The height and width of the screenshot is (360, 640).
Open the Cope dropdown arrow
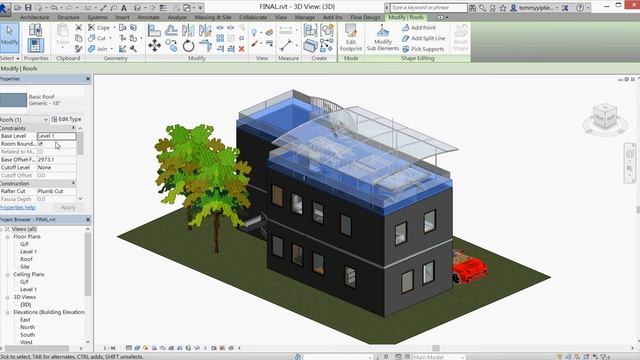click(114, 28)
